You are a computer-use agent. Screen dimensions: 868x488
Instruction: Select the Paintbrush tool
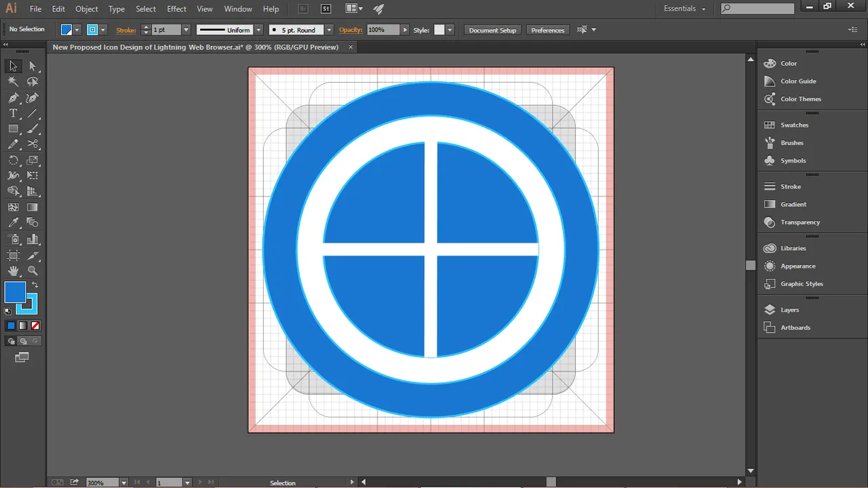(x=33, y=129)
